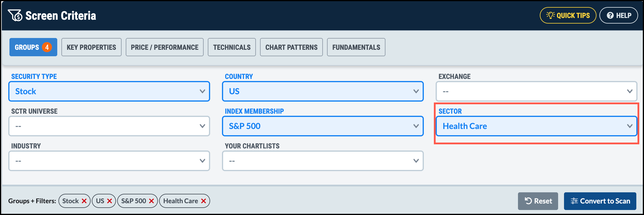The width and height of the screenshot is (644, 215).
Task: Expand the Industry dropdown
Action: pos(109,161)
